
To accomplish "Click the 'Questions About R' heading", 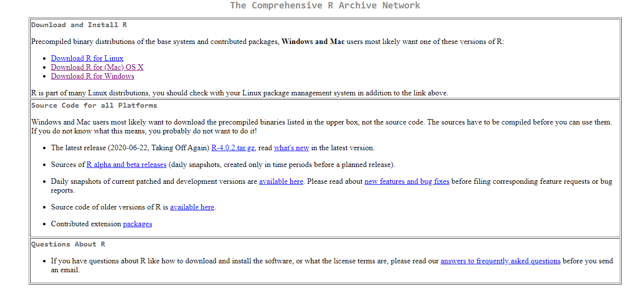I will point(68,244).
